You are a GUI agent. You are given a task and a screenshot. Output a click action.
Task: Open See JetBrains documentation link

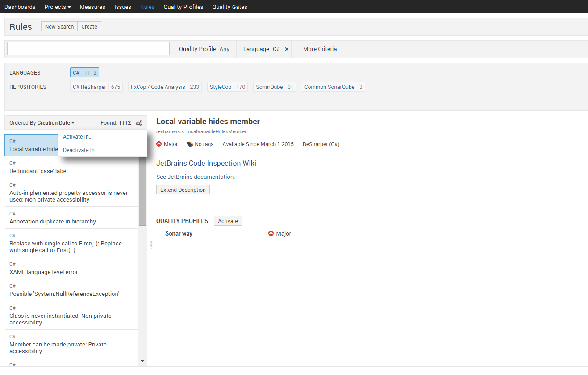195,177
